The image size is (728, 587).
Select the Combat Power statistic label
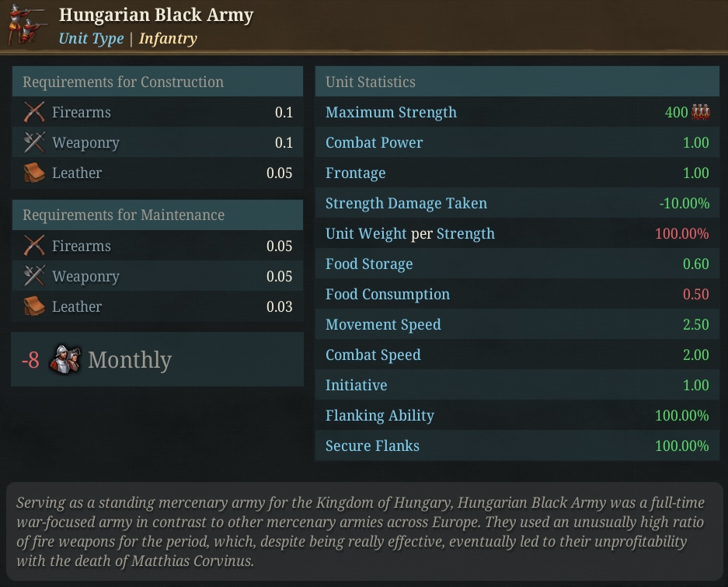(374, 142)
